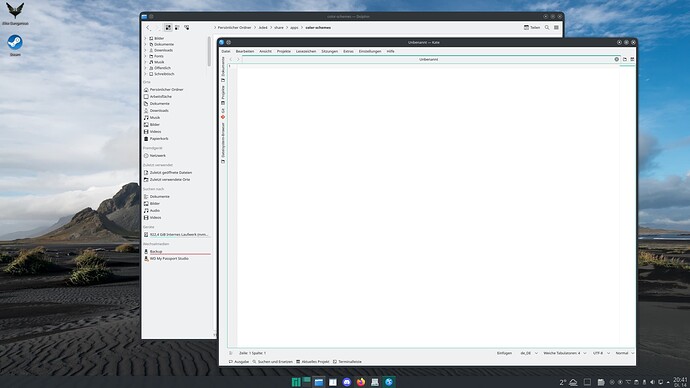
Task: Open the Weiche Tabulatoren dropdown
Action: (x=565, y=353)
